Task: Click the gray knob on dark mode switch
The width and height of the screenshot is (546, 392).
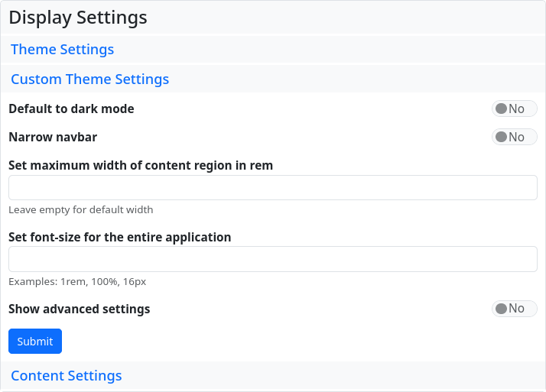Action: (x=502, y=109)
